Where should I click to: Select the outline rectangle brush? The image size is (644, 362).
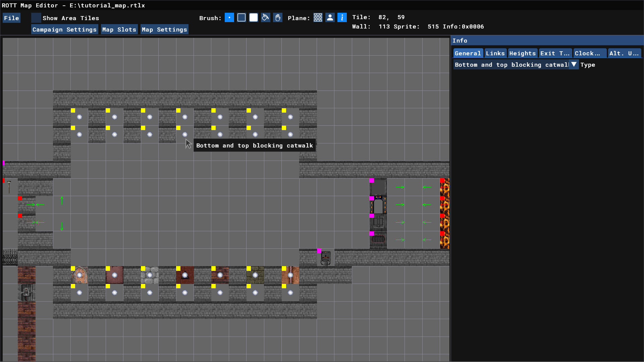coord(241,18)
